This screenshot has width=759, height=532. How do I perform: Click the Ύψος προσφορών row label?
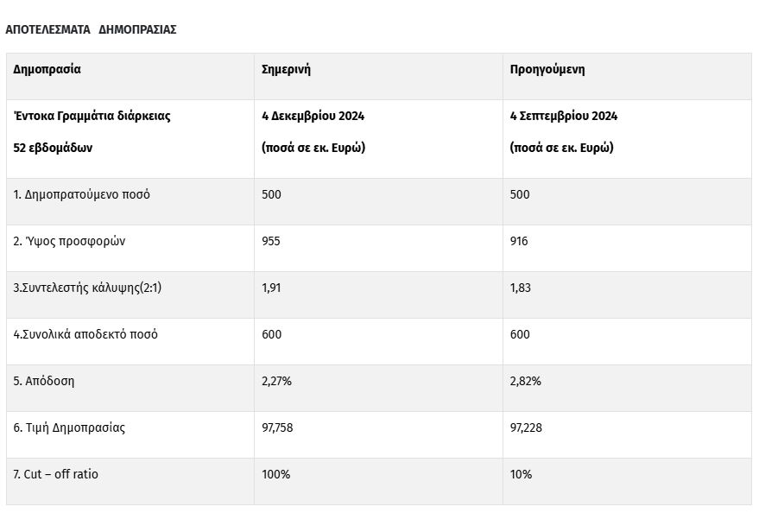coord(69,241)
